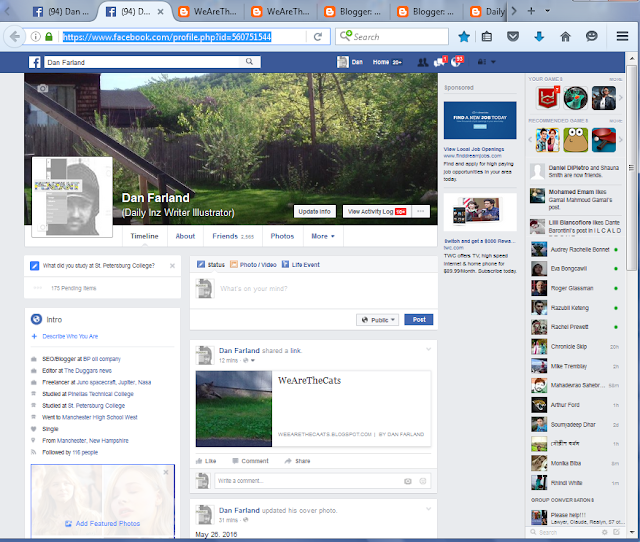
Task: Open the About tab
Action: (x=185, y=236)
